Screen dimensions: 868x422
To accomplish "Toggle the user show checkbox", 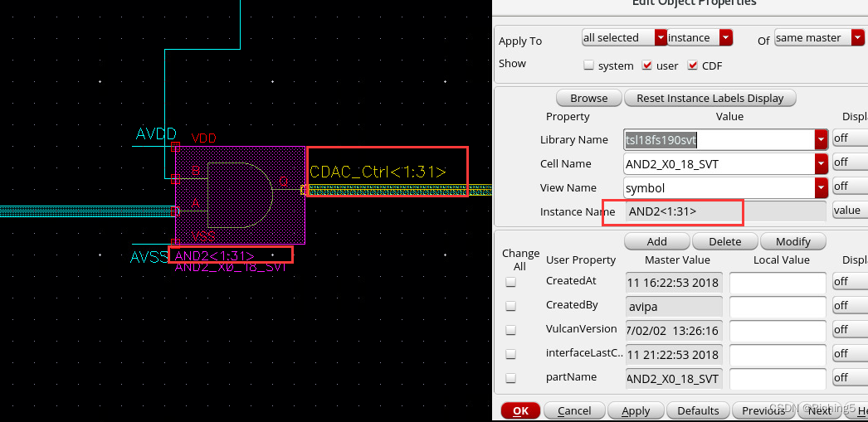I will pos(647,65).
